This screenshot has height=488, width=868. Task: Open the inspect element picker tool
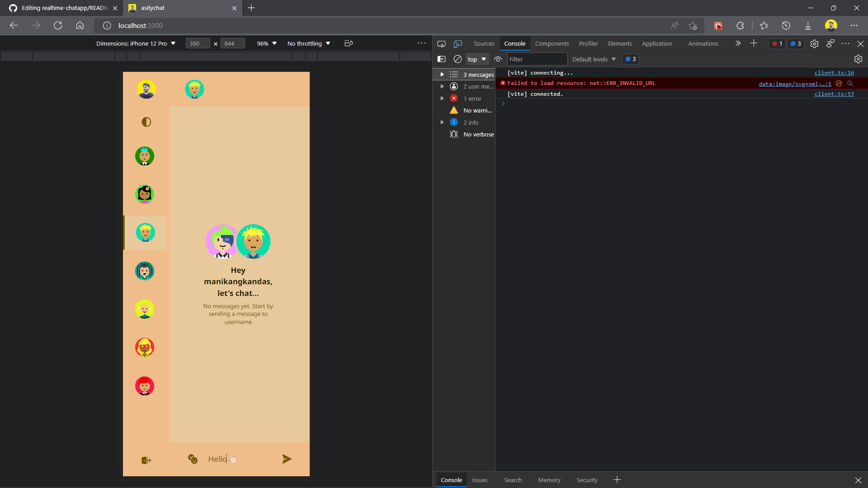click(x=441, y=44)
